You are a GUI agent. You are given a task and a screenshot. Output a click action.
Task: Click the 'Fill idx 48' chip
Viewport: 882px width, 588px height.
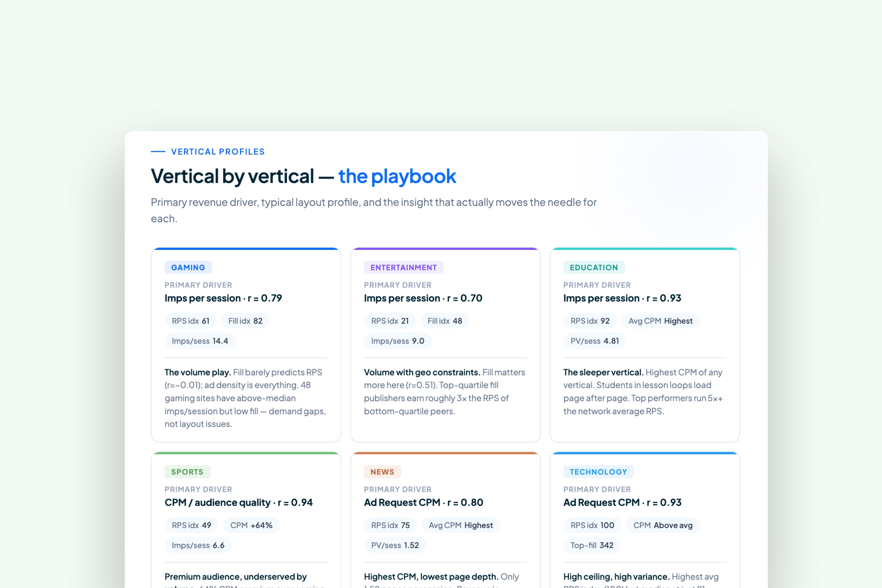tap(445, 321)
